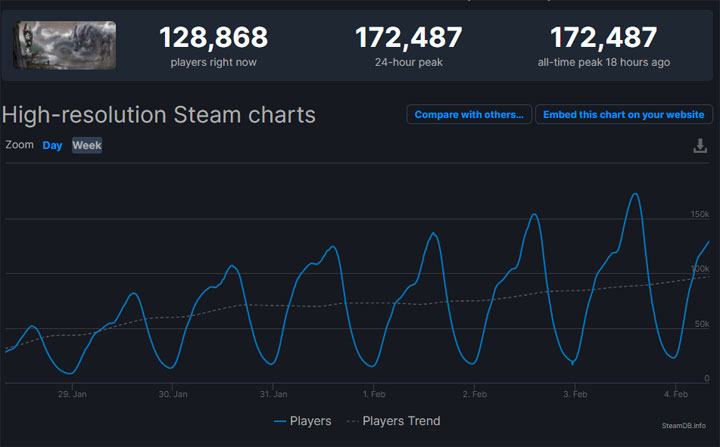The width and height of the screenshot is (720, 447).
Task: Select the Day zoom option
Action: (52, 145)
